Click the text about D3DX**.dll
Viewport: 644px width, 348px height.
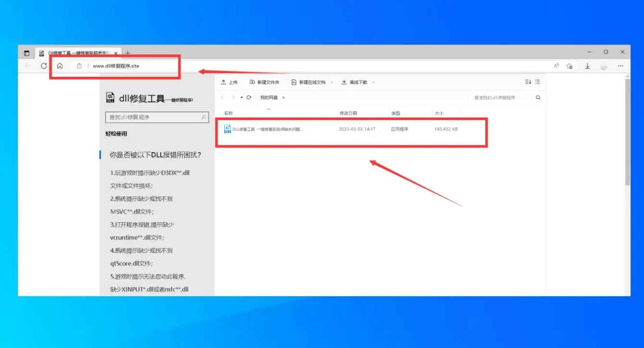point(151,172)
